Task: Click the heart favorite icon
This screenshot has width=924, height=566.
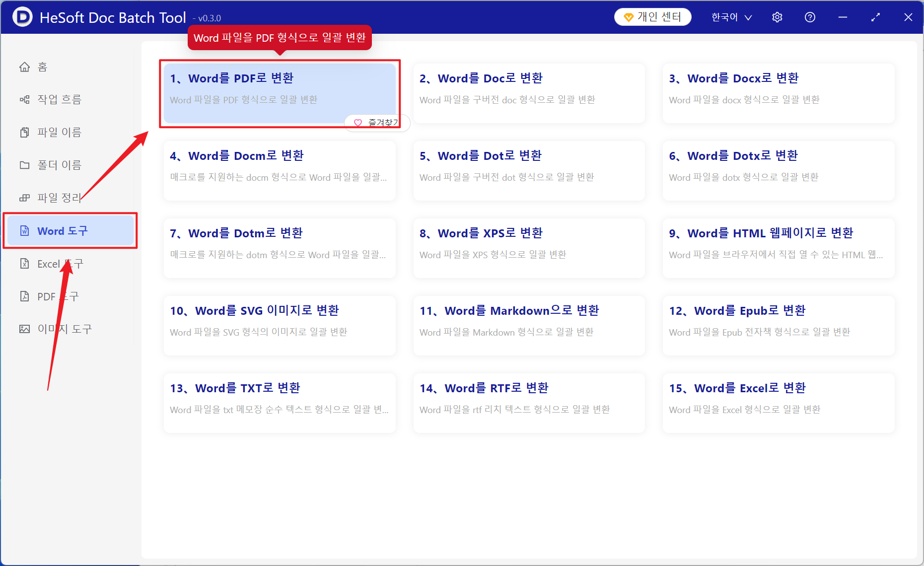Action: (357, 123)
